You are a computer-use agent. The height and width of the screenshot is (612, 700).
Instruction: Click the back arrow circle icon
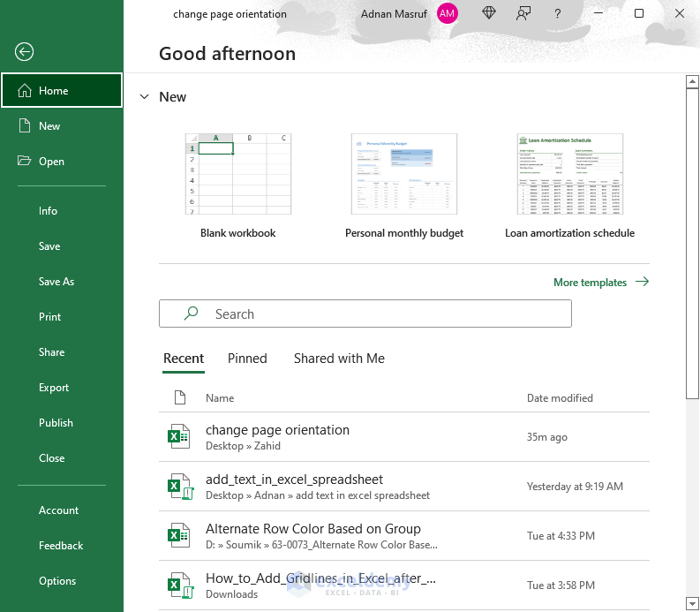point(24,52)
